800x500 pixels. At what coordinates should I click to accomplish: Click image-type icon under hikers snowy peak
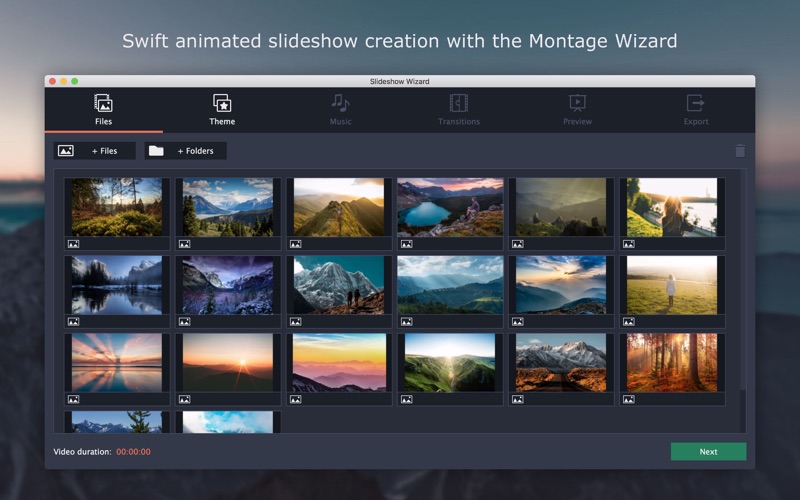(x=295, y=321)
